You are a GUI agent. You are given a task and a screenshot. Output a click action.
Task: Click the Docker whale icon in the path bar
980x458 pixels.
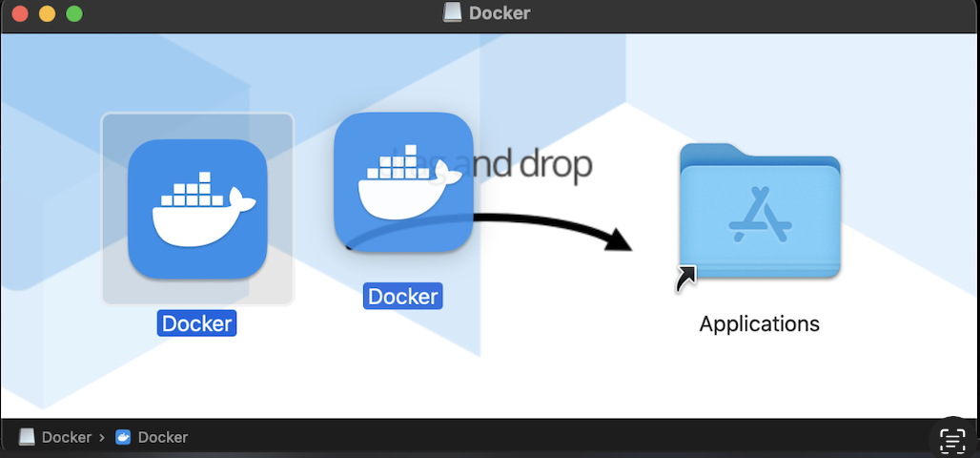coord(123,437)
